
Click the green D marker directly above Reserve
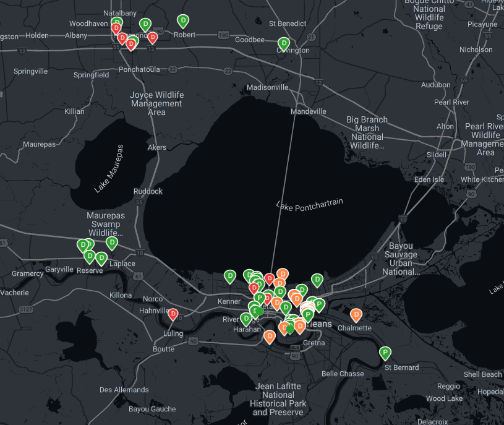point(90,256)
